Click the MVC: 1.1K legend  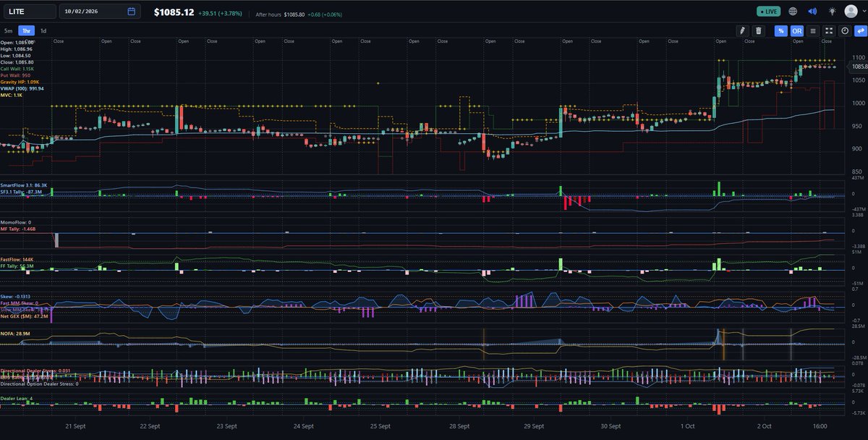(x=12, y=95)
